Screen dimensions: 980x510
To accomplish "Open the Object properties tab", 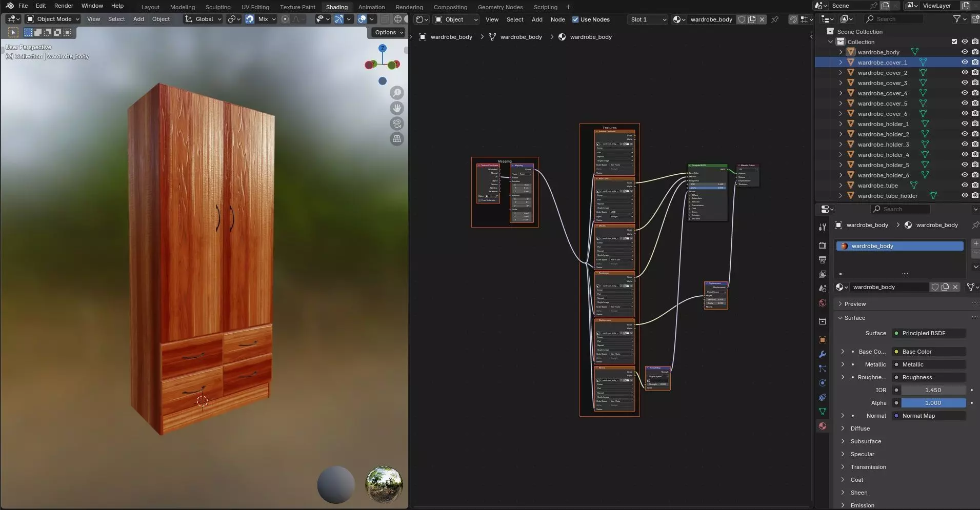I will point(823,340).
